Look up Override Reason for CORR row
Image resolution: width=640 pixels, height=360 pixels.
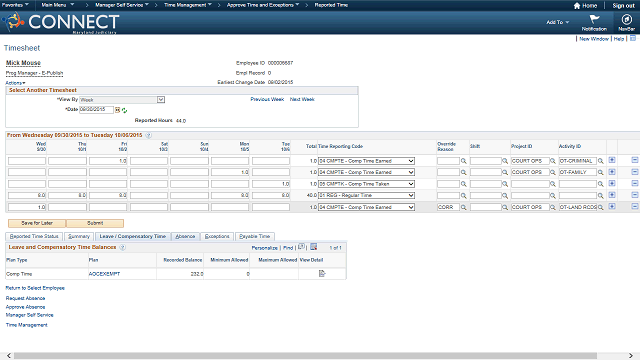coord(464,207)
